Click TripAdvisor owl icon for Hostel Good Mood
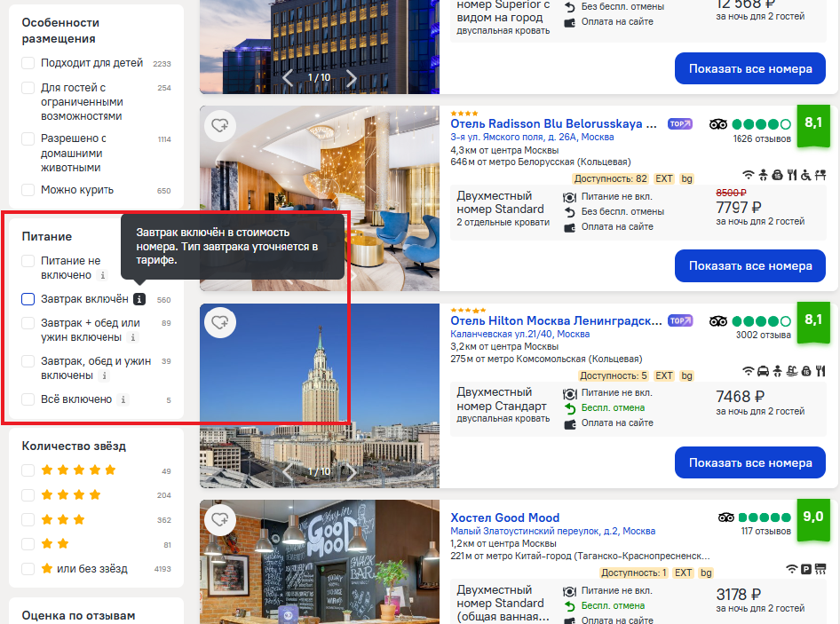Viewport: 840px width, 624px height. click(x=726, y=517)
